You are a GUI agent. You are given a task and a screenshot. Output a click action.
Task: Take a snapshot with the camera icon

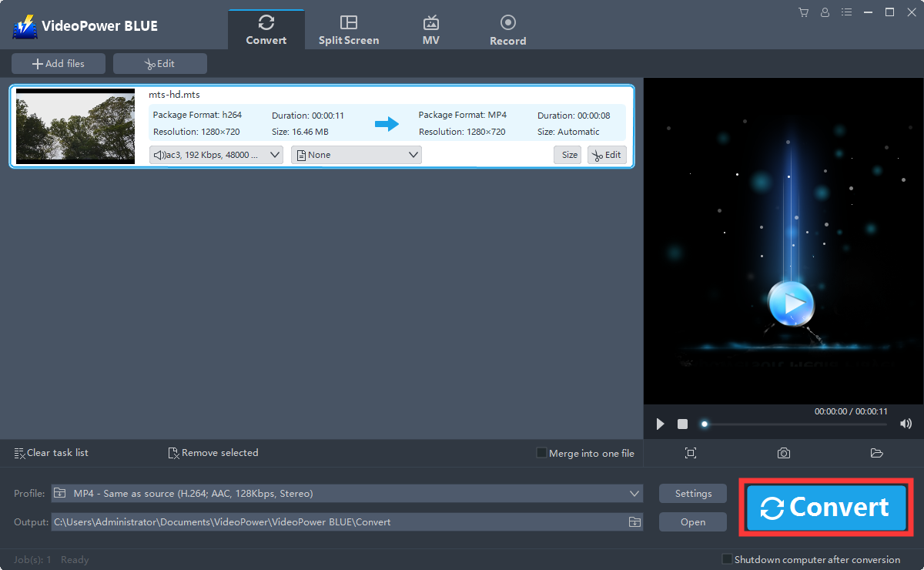click(x=784, y=453)
